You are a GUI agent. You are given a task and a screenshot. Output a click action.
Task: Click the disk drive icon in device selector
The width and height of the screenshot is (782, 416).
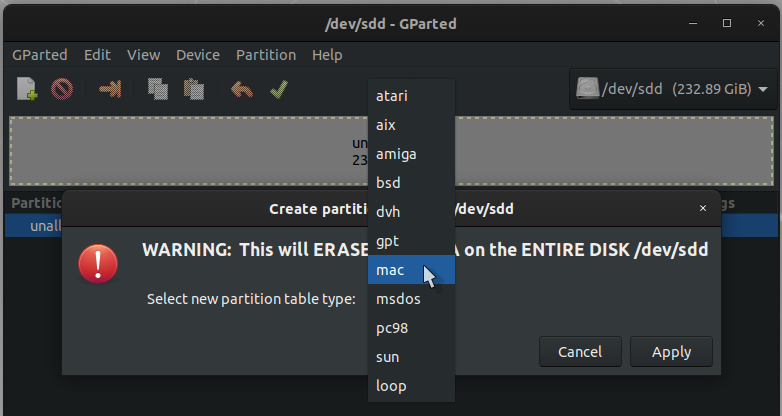pos(587,88)
